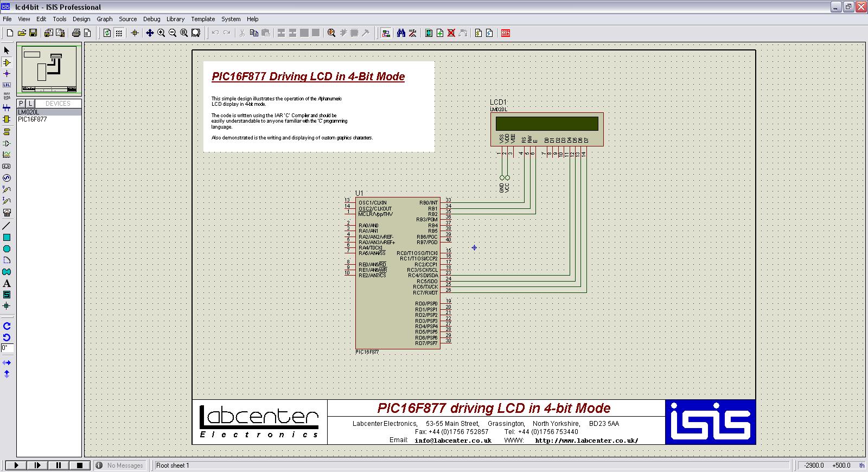The width and height of the screenshot is (868, 472).
Task: Select the 2D line drawing tool
Action: (x=7, y=226)
